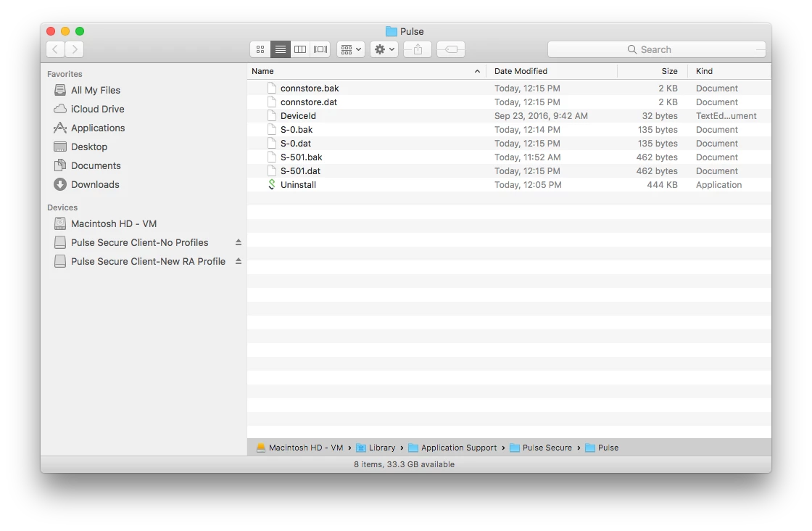The image size is (812, 531).
Task: Click the 8 items status bar text
Action: (404, 464)
